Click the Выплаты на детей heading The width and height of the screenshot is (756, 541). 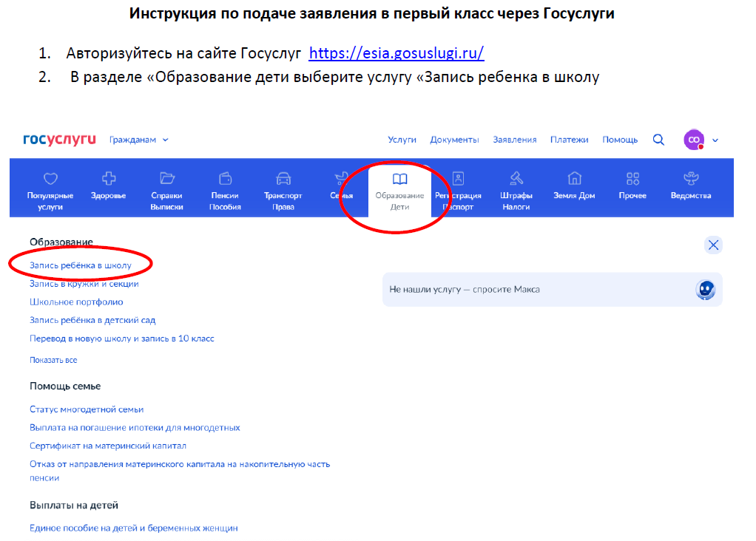tap(74, 506)
